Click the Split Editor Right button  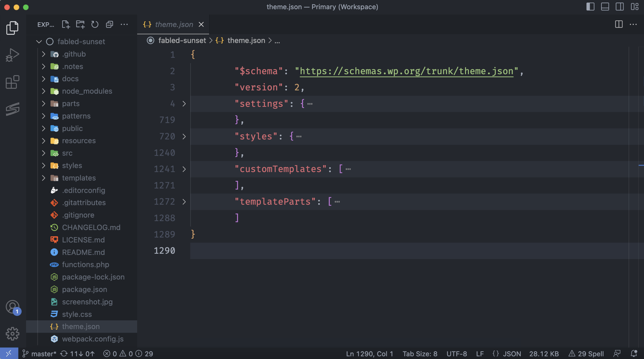click(x=619, y=24)
